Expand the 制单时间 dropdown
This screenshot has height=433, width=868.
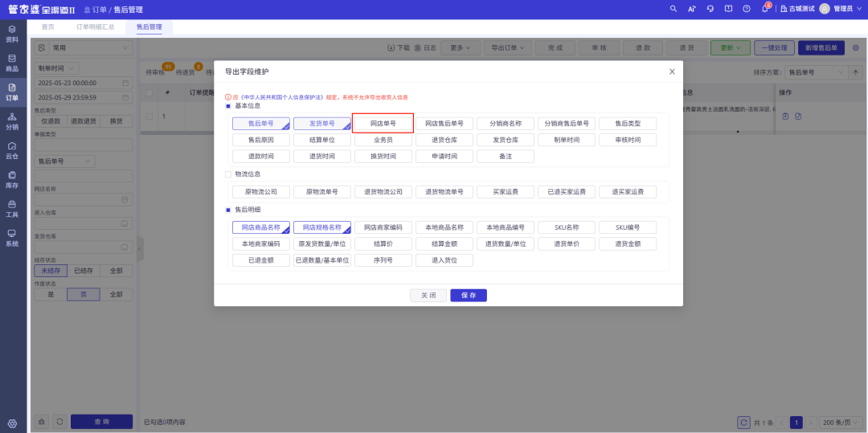pyautogui.click(x=57, y=68)
